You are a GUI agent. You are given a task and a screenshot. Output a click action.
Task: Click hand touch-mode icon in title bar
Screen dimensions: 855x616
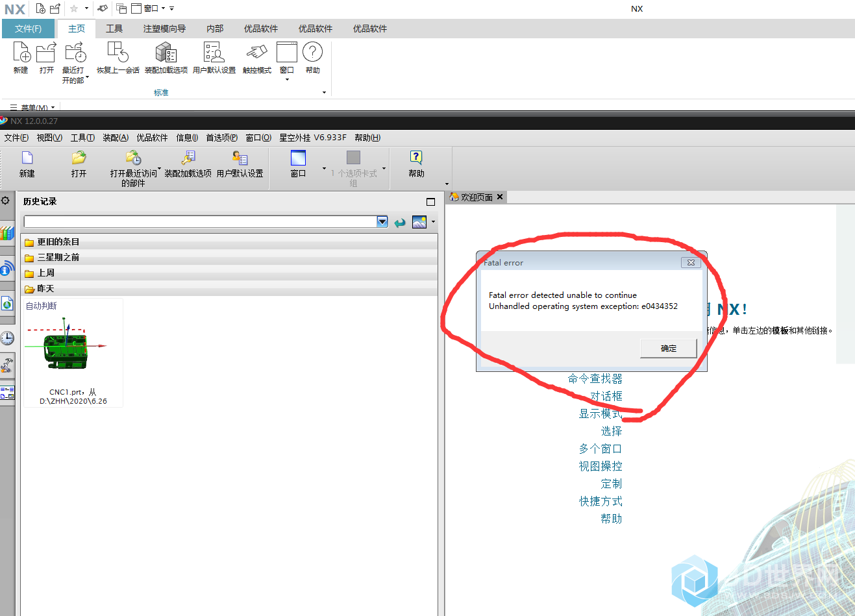point(103,8)
